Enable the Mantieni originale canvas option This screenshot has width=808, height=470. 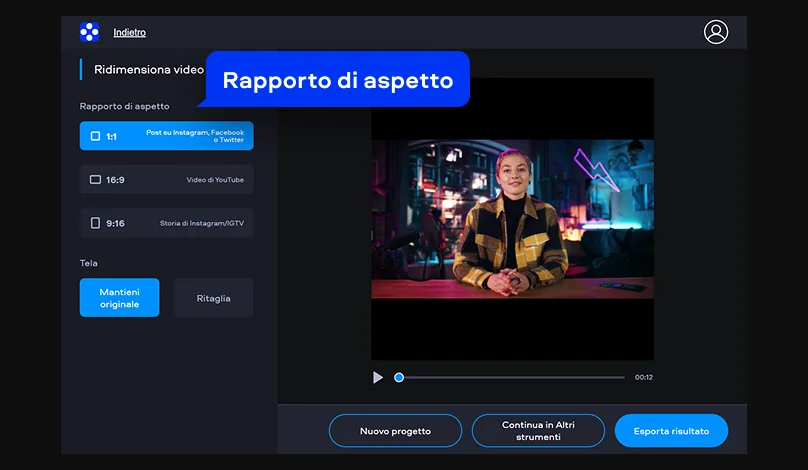(119, 297)
